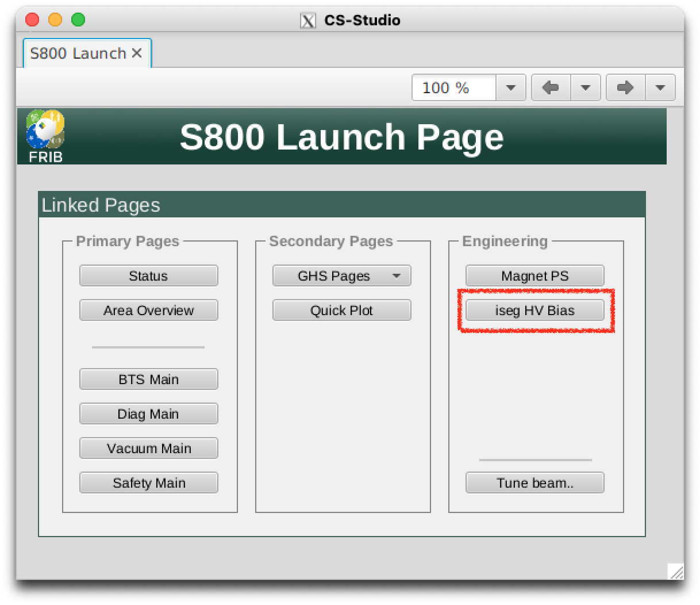Open the GHS Pages dropdown menu
Screen dimensions: 700x605
click(x=341, y=276)
